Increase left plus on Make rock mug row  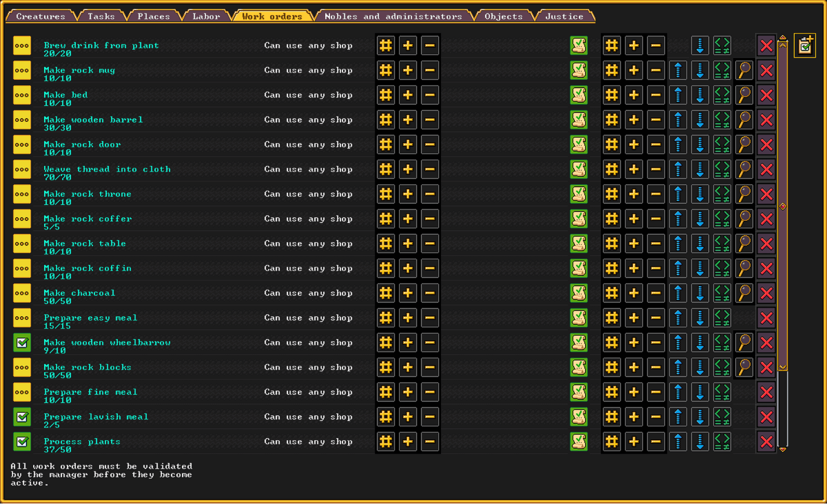point(408,71)
